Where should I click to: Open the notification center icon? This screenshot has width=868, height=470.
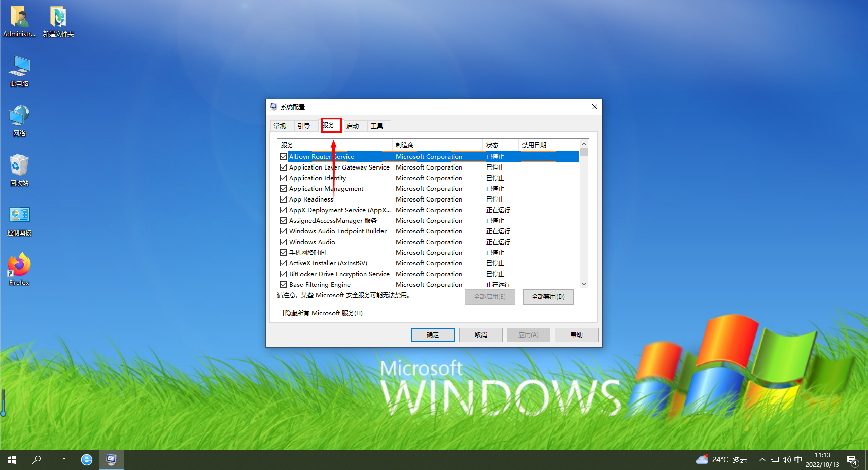coord(852,460)
